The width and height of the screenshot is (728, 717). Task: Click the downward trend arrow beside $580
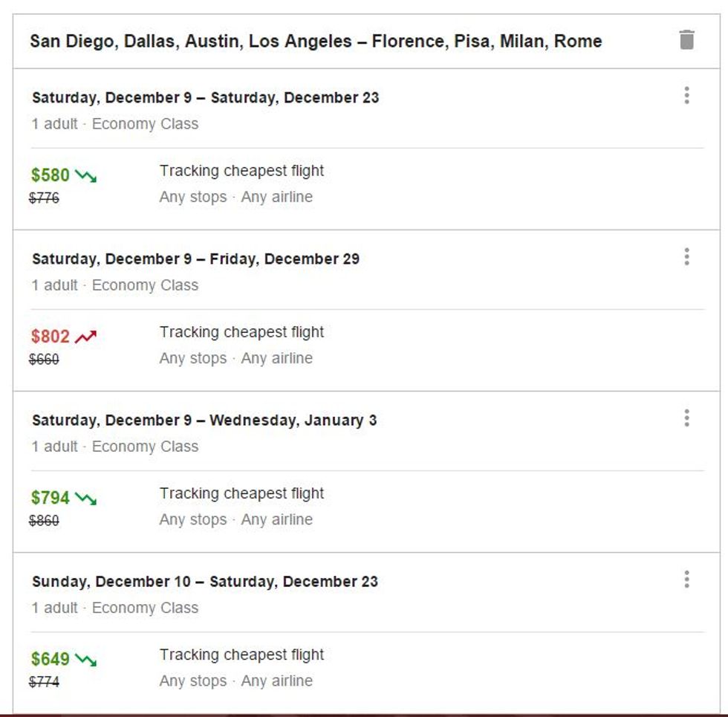(85, 176)
